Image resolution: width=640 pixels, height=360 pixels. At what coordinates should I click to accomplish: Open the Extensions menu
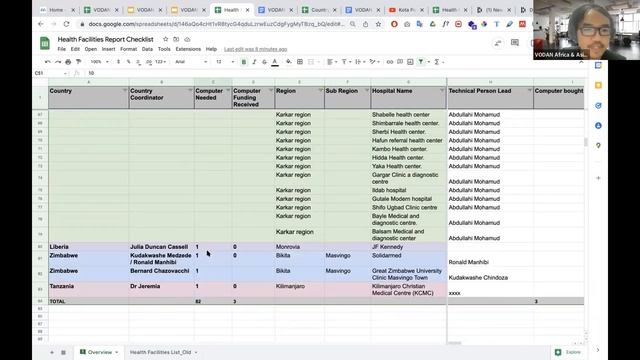(188, 49)
